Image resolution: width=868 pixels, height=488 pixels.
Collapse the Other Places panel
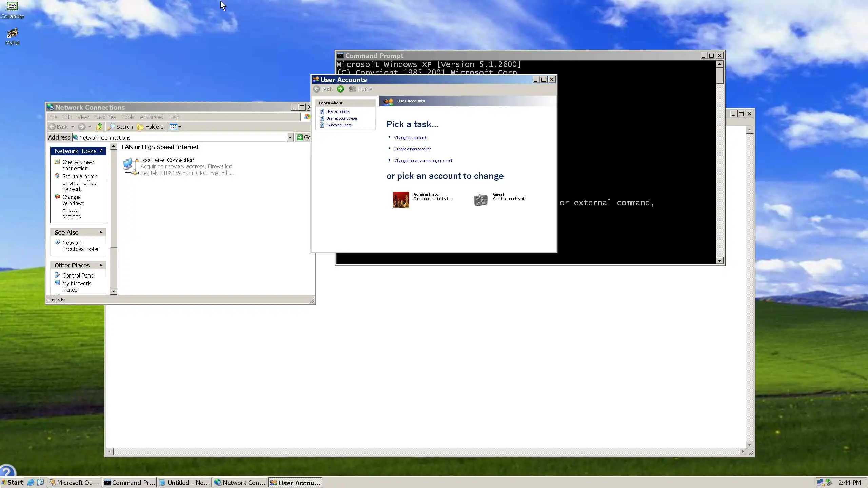[x=101, y=265]
